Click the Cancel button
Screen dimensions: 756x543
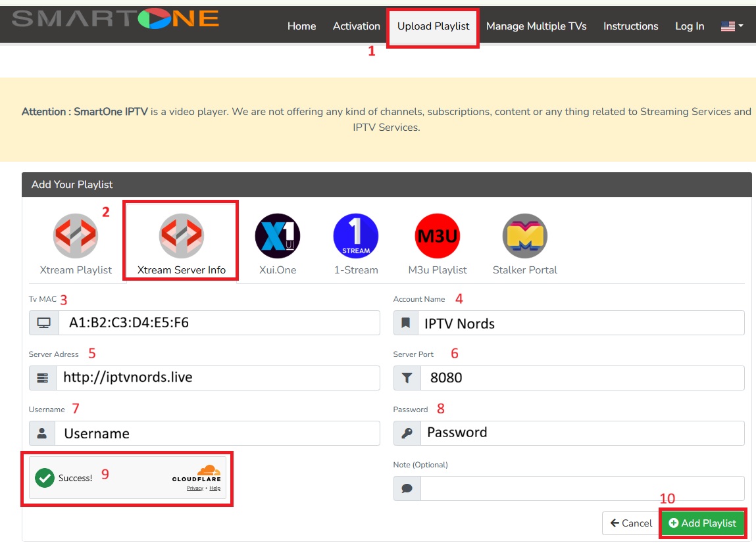click(x=630, y=523)
